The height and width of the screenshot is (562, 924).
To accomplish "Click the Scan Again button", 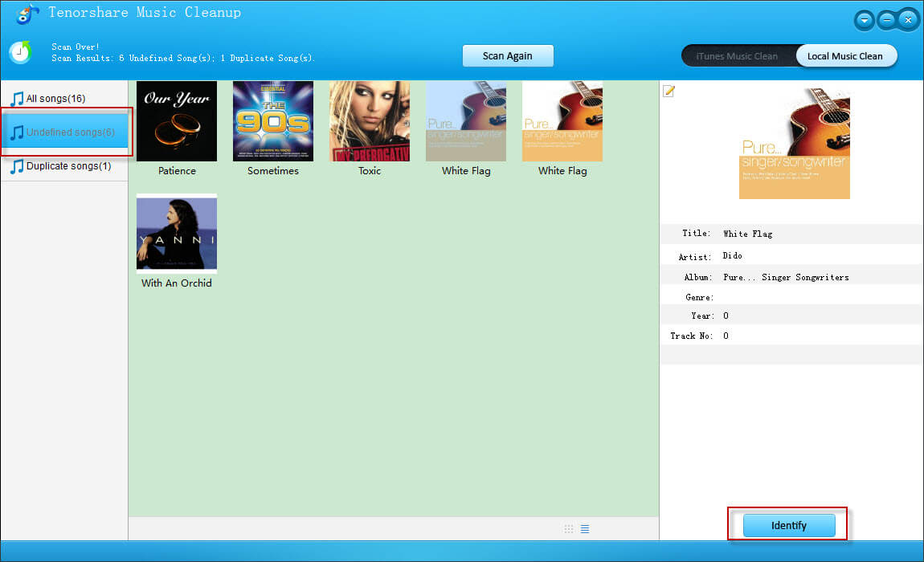I will pos(507,56).
